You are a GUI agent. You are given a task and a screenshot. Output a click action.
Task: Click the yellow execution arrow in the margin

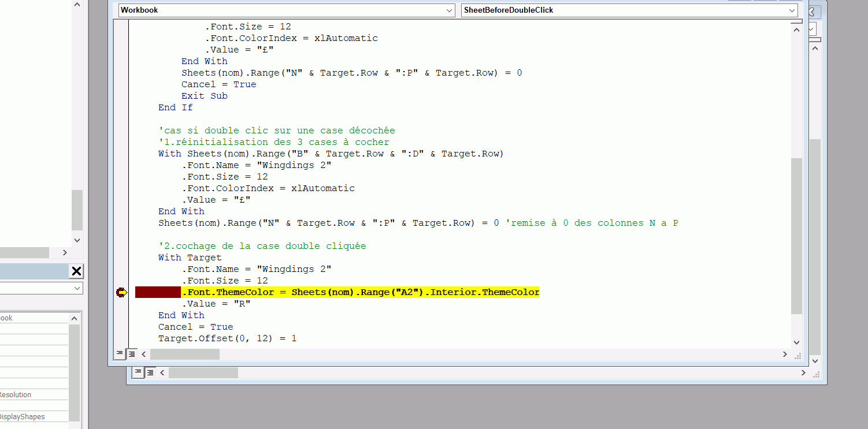coord(121,293)
